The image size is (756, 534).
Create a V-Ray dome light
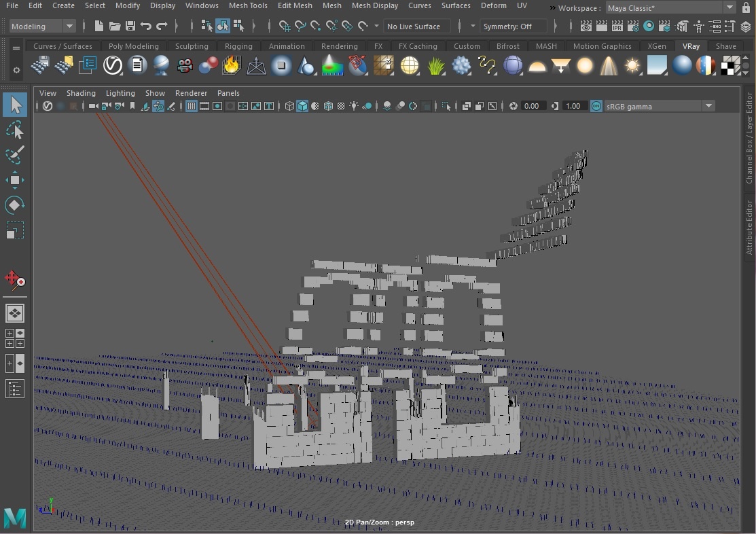(537, 66)
